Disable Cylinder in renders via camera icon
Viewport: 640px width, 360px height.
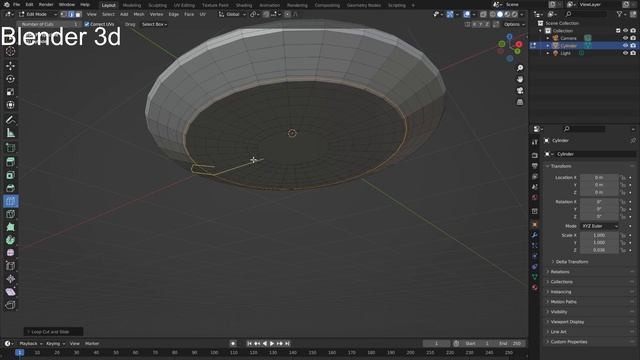[x=633, y=46]
